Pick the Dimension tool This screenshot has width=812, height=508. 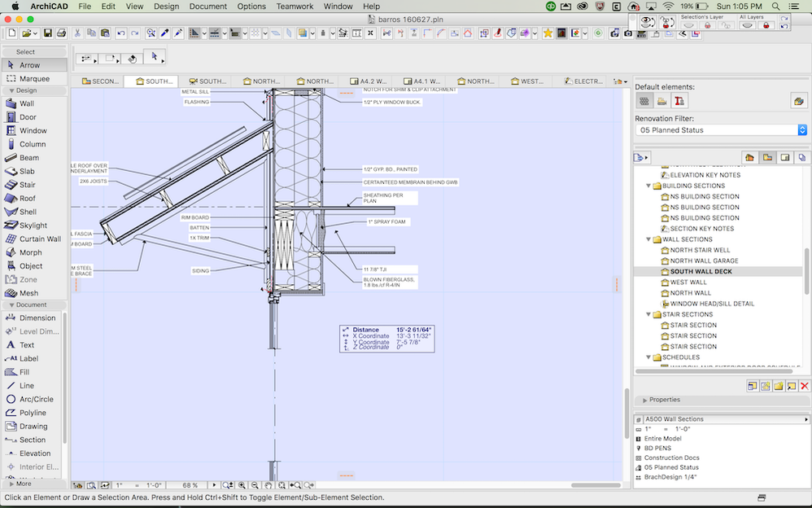[x=37, y=317]
